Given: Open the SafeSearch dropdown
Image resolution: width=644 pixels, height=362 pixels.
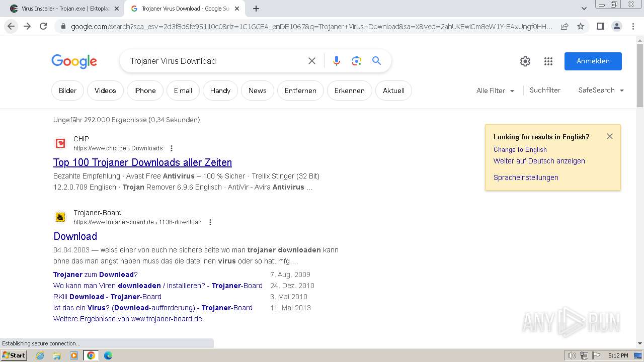Looking at the screenshot, I should point(601,90).
